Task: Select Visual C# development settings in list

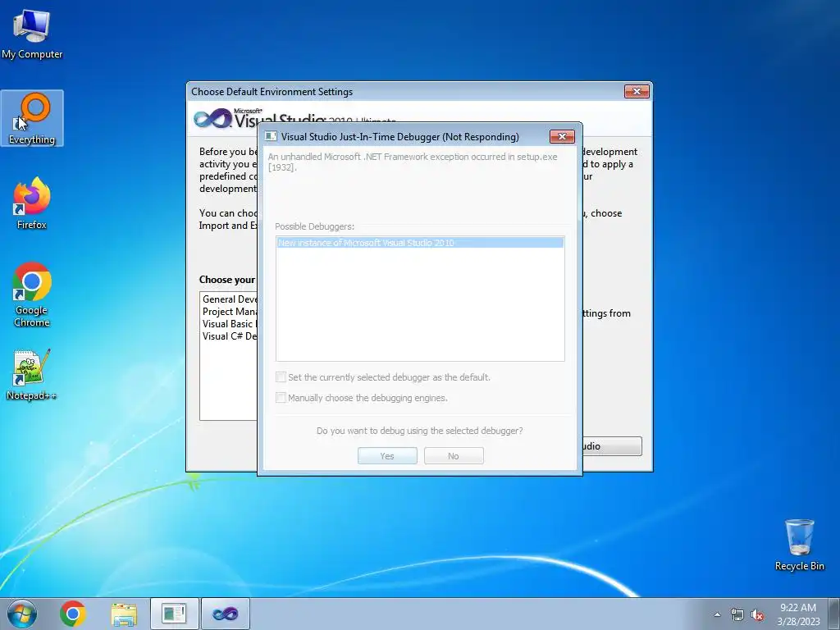Action: (x=230, y=336)
